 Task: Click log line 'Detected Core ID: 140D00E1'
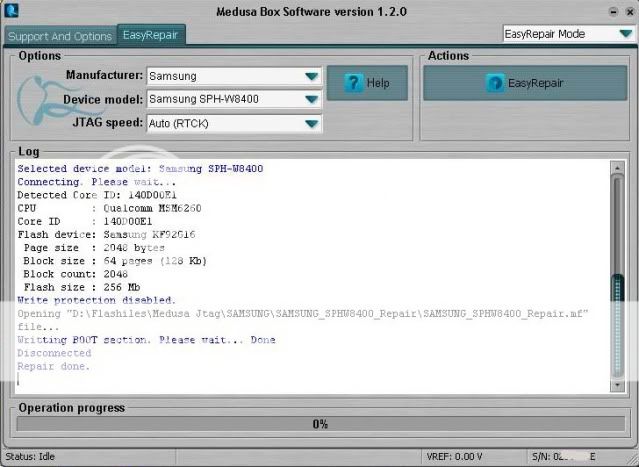pos(97,195)
